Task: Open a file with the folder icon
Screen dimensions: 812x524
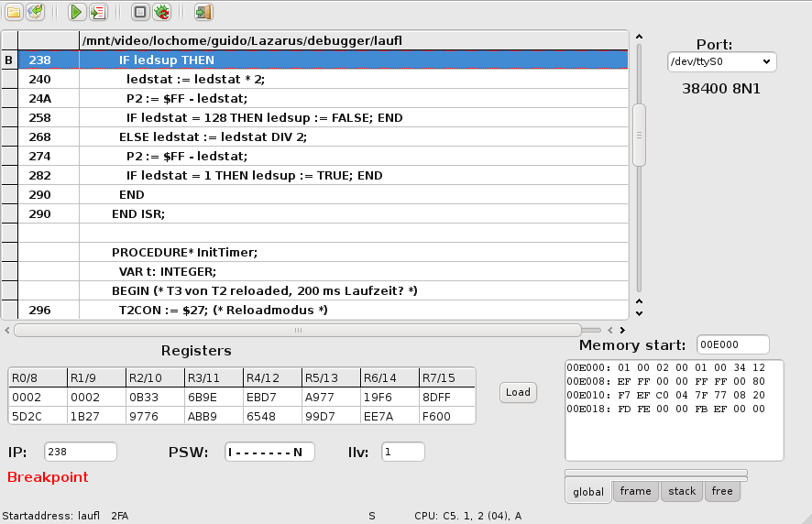Action: click(14, 12)
